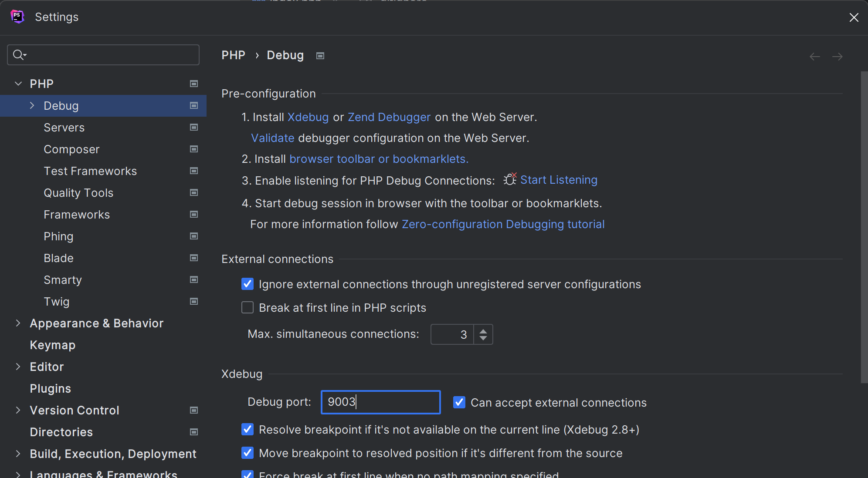Click the project icon next to Version Control
This screenshot has height=478, width=868.
pos(194,410)
